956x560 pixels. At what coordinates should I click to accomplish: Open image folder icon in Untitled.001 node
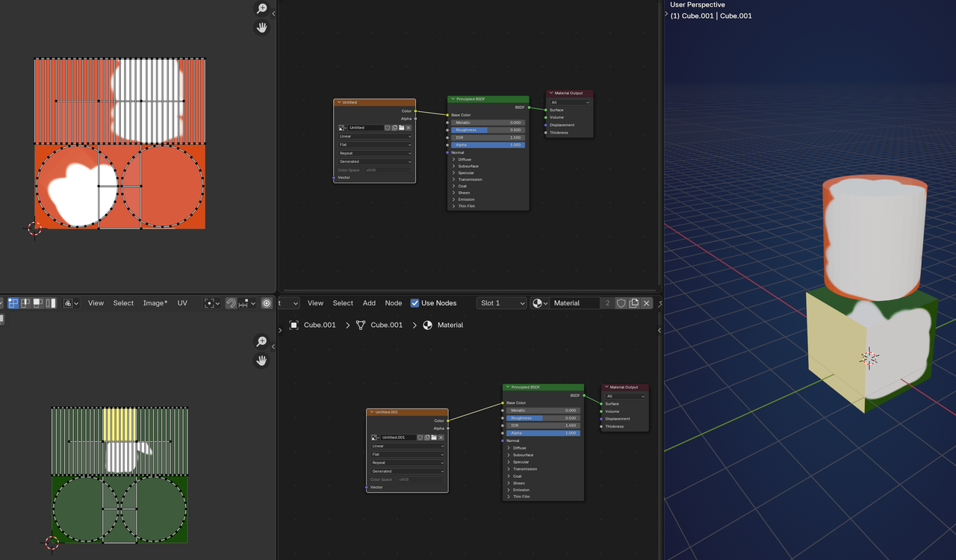click(434, 438)
